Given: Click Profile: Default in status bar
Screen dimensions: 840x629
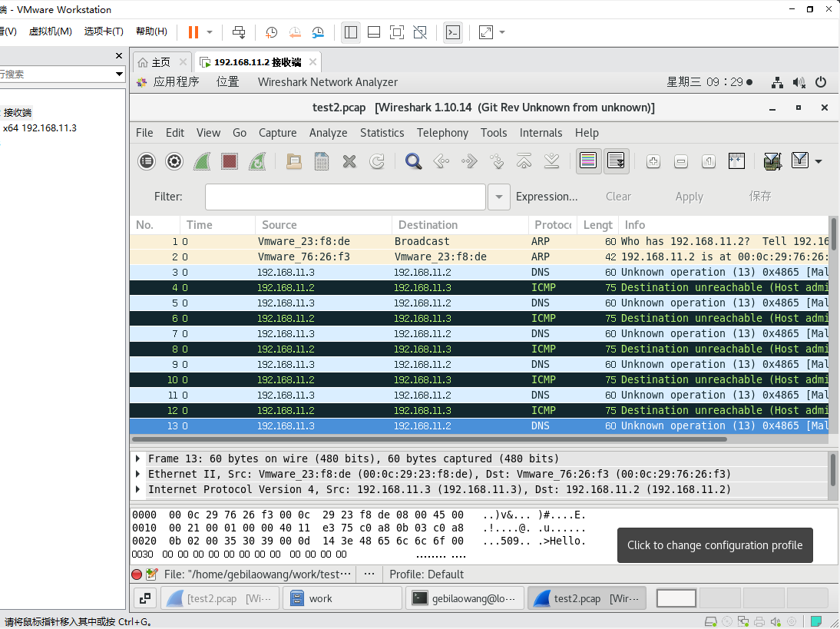Looking at the screenshot, I should pyautogui.click(x=426, y=574).
